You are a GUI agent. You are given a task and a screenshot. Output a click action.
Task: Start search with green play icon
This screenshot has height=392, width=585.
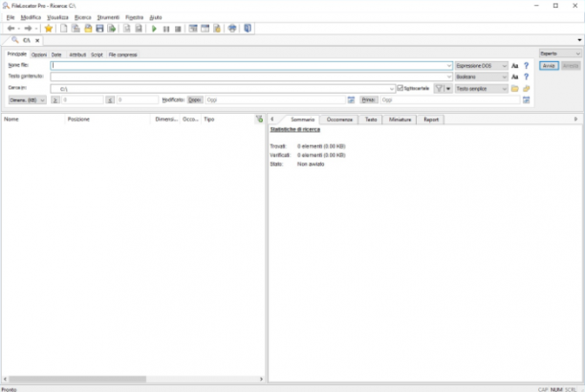(154, 29)
